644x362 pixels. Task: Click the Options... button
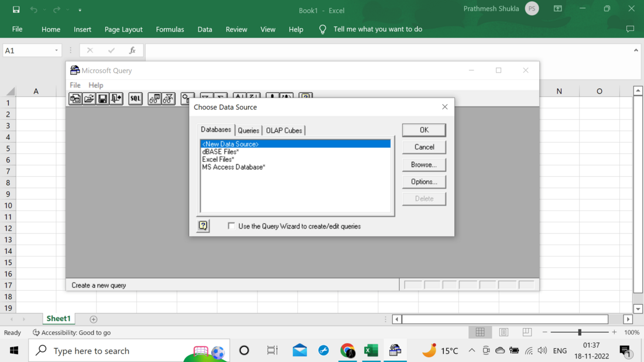tap(424, 181)
